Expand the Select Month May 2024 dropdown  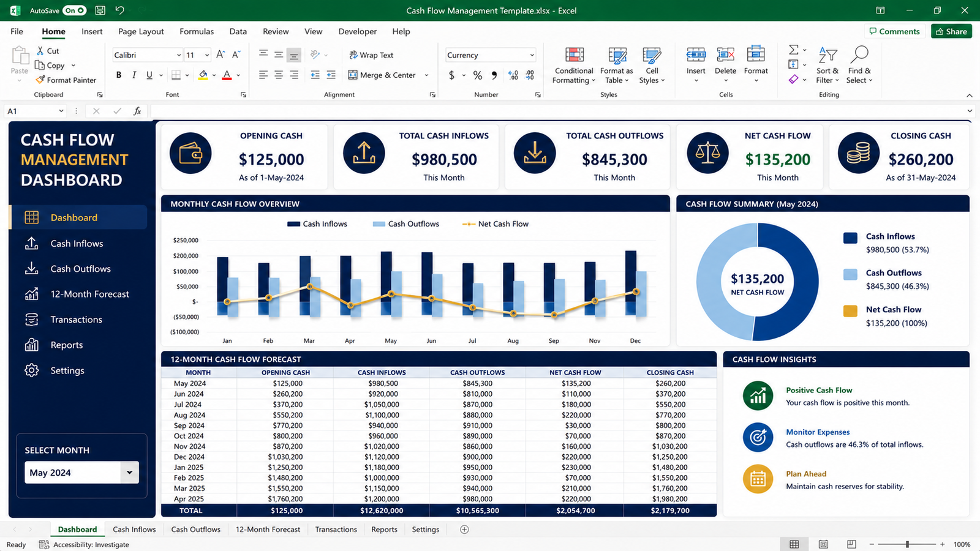(x=129, y=473)
